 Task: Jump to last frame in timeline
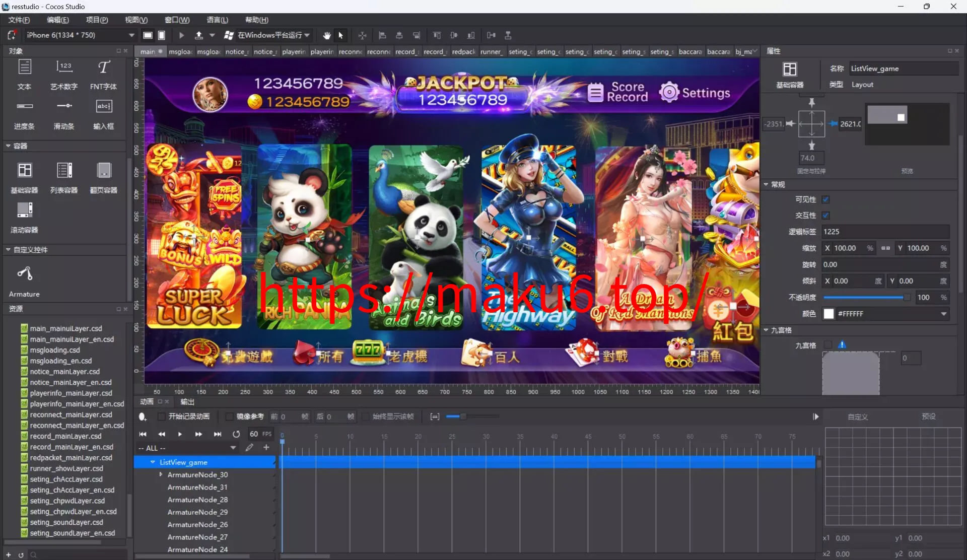point(217,434)
